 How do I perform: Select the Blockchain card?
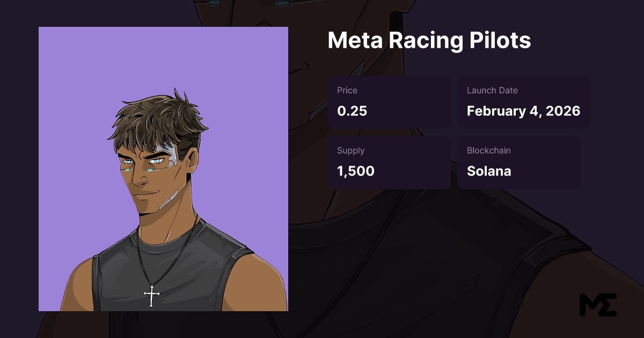[x=519, y=162]
